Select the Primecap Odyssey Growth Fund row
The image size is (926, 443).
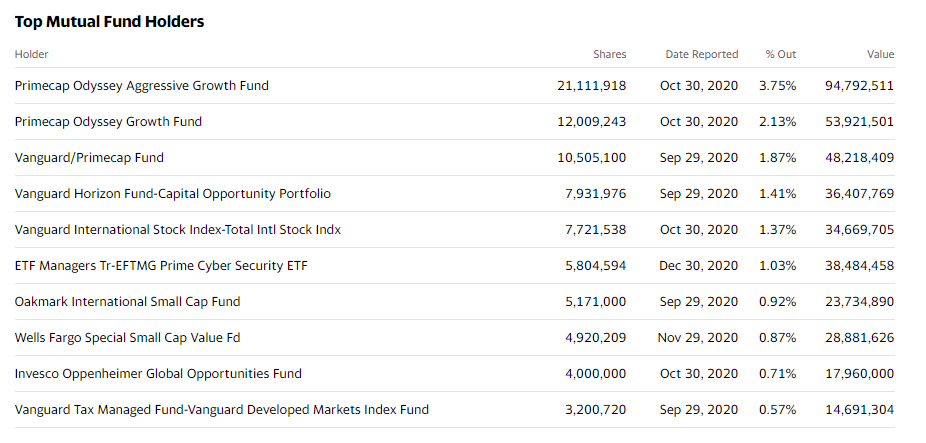(x=455, y=122)
